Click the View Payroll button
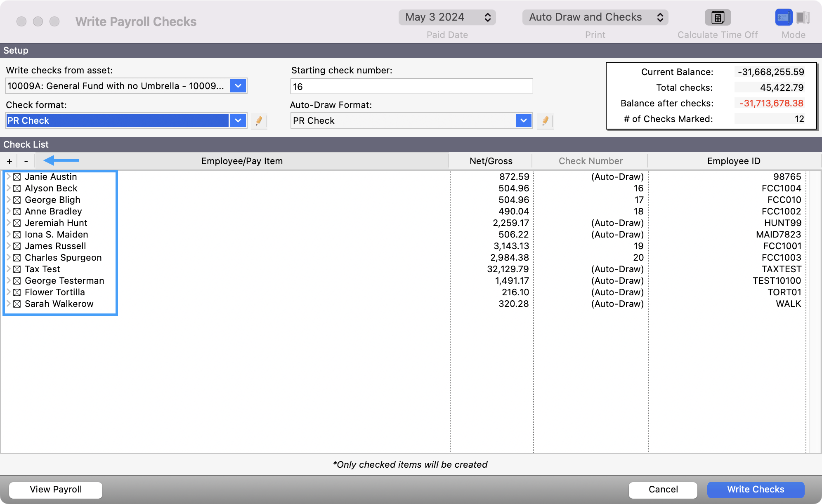Screen dimensions: 822x504 click(x=56, y=490)
